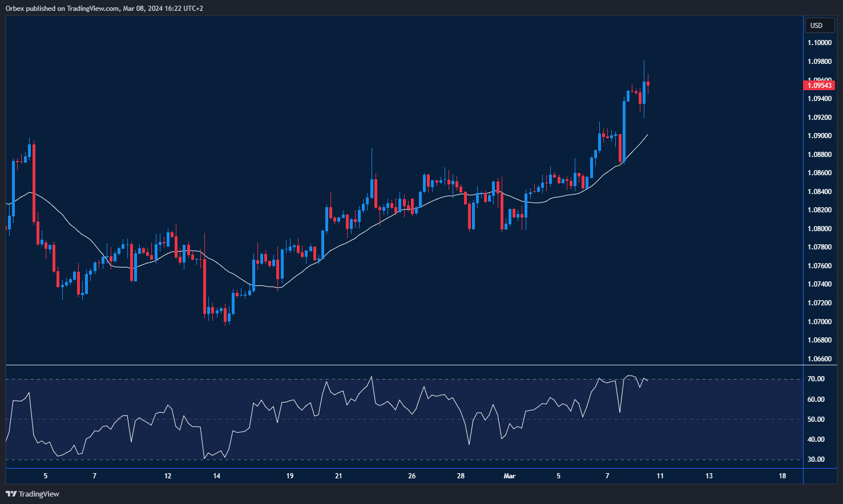Image resolution: width=843 pixels, height=504 pixels.
Task: Click the 1.09000 price axis label
Action: (x=819, y=136)
